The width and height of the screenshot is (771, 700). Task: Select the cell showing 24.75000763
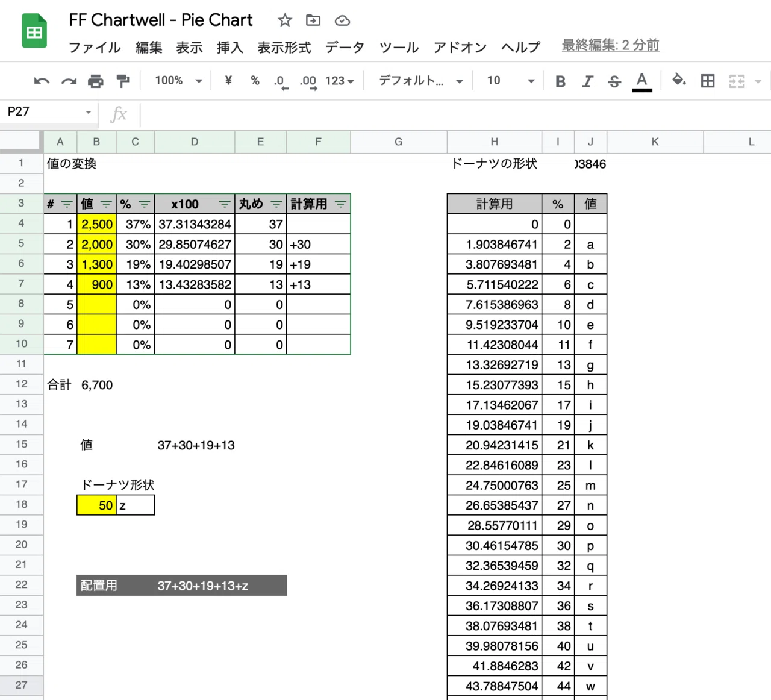pyautogui.click(x=495, y=485)
